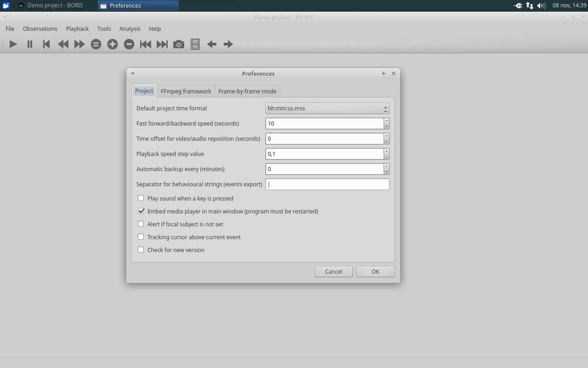
Task: Uncheck Embed media player in main window
Action: coord(141,211)
